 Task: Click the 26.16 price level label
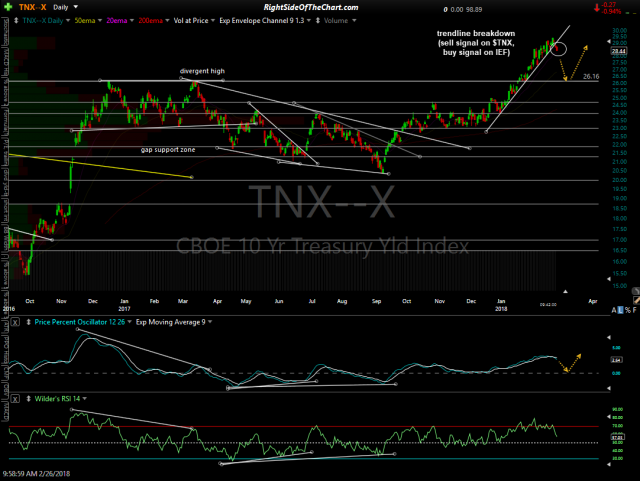(591, 76)
